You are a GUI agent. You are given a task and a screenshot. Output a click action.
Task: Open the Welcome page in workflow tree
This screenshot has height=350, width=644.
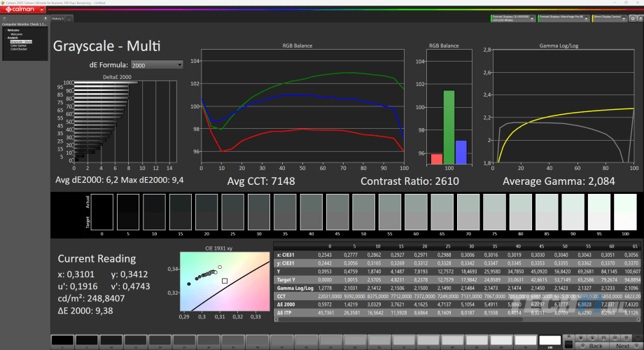16,34
